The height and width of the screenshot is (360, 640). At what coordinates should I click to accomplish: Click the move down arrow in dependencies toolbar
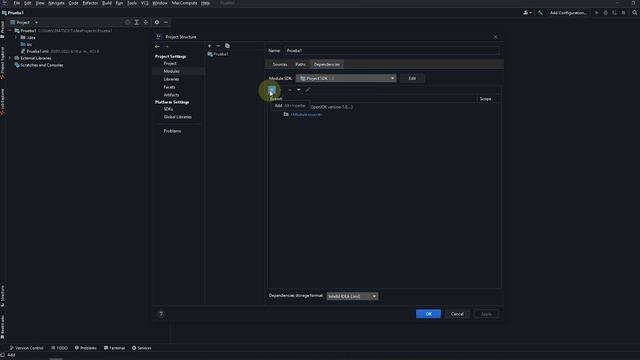299,90
